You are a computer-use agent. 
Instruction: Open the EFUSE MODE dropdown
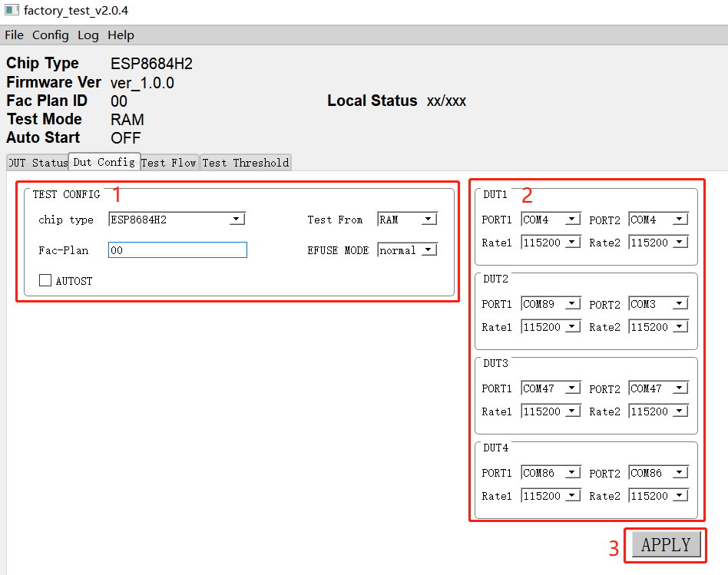(429, 249)
